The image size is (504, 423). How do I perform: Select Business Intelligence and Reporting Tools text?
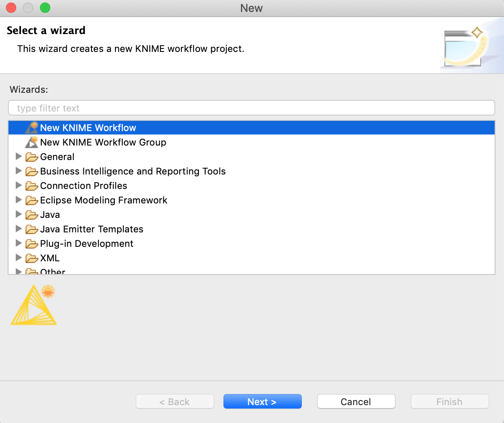[133, 171]
